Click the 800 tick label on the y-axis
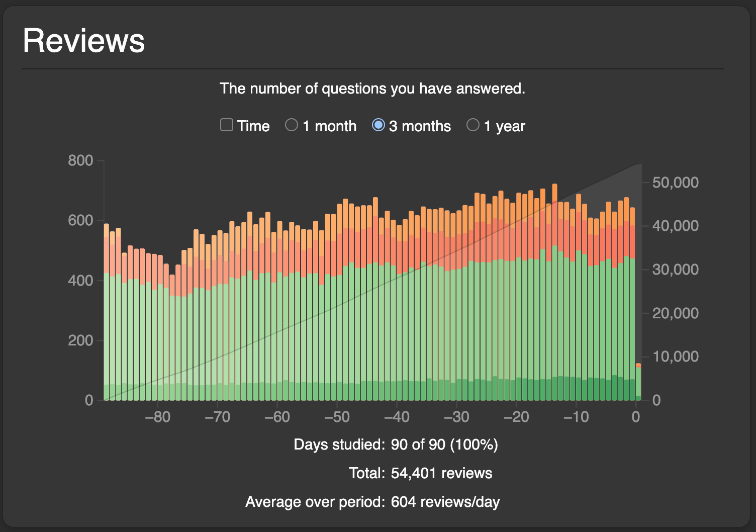 pyautogui.click(x=81, y=160)
